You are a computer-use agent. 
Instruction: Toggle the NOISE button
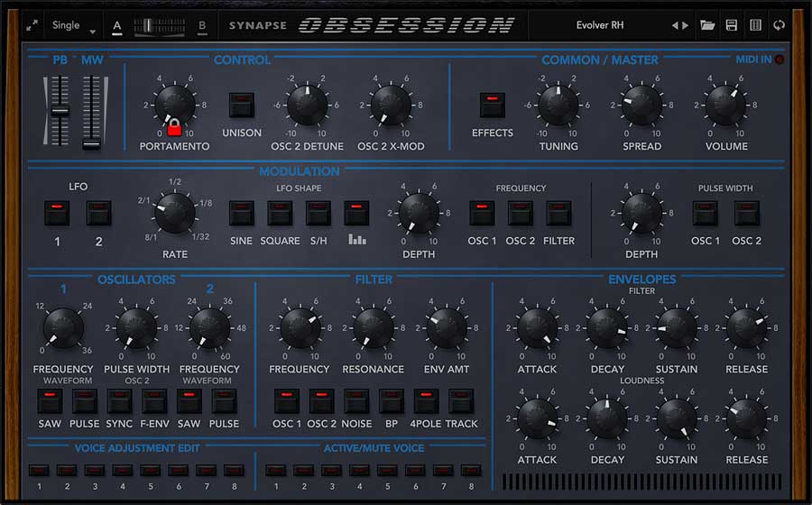pyautogui.click(x=356, y=401)
